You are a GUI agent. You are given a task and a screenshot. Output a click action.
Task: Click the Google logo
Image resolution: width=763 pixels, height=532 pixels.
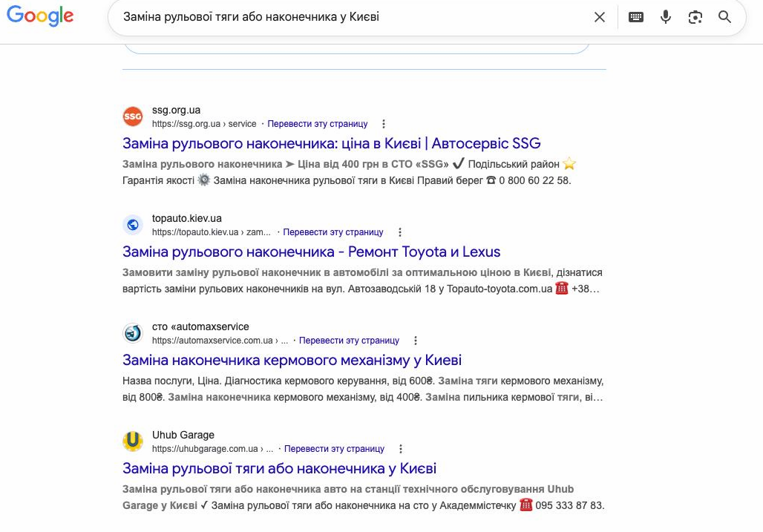tap(40, 16)
